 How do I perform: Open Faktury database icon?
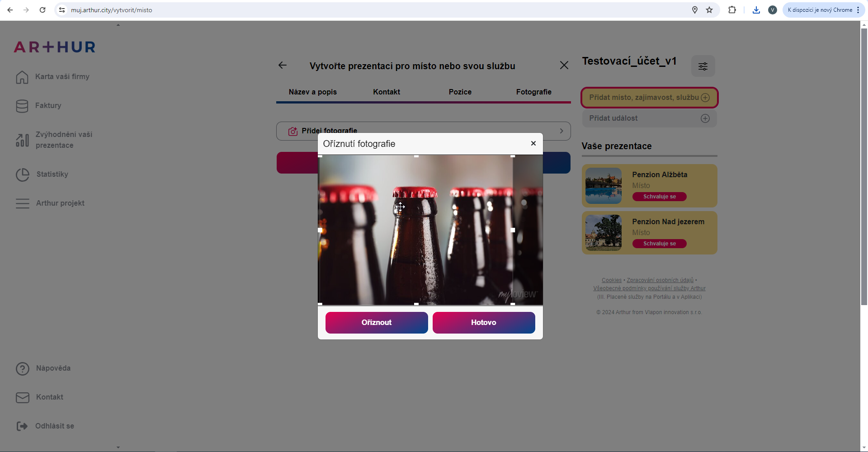tap(22, 106)
